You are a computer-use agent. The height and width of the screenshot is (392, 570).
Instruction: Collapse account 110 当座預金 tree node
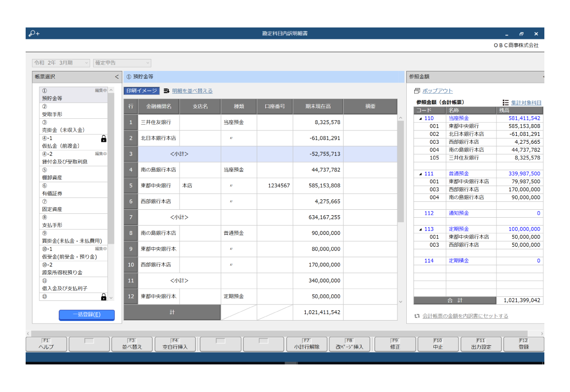click(x=421, y=118)
